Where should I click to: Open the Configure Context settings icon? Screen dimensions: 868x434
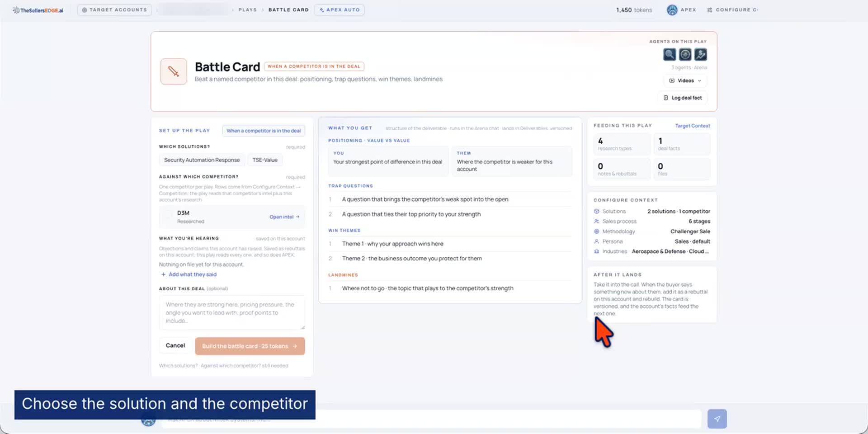click(710, 10)
